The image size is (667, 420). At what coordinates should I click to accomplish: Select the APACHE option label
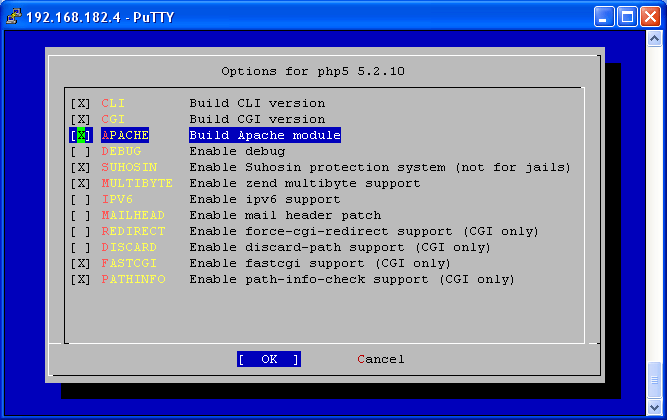click(x=125, y=135)
